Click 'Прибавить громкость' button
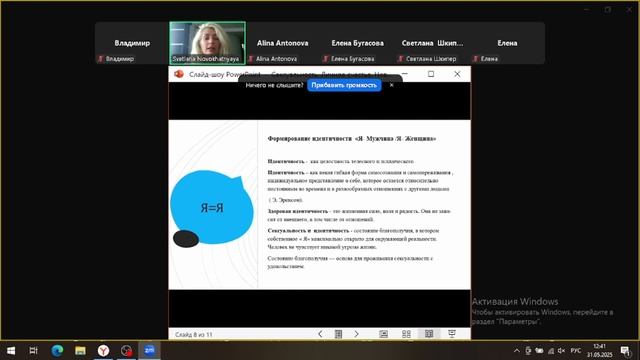Screen dimensions: 640x360 click(x=344, y=85)
